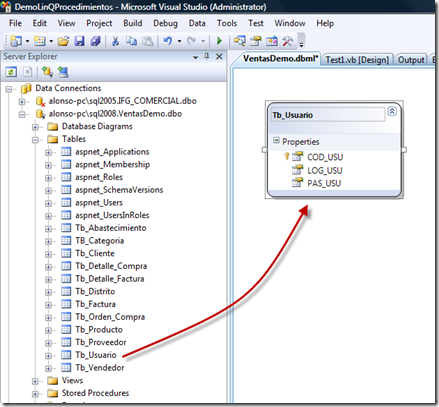The height and width of the screenshot is (407, 439).
Task: Collapse the Tb_Usuario entity with the chevron
Action: click(x=392, y=111)
